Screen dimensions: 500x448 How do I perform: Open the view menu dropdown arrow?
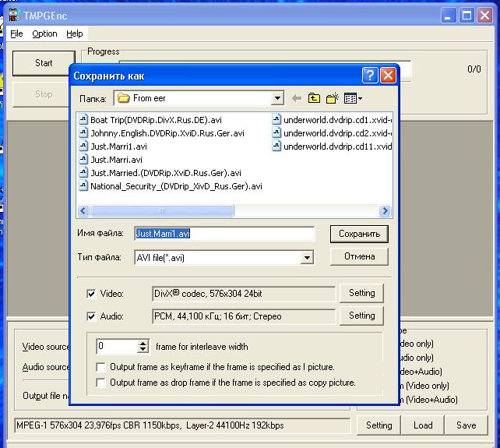point(360,99)
